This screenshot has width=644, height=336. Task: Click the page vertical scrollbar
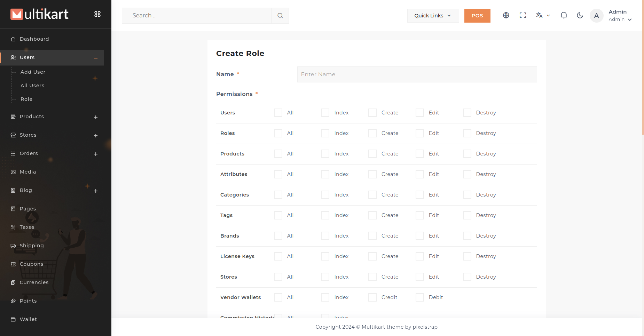643,70
